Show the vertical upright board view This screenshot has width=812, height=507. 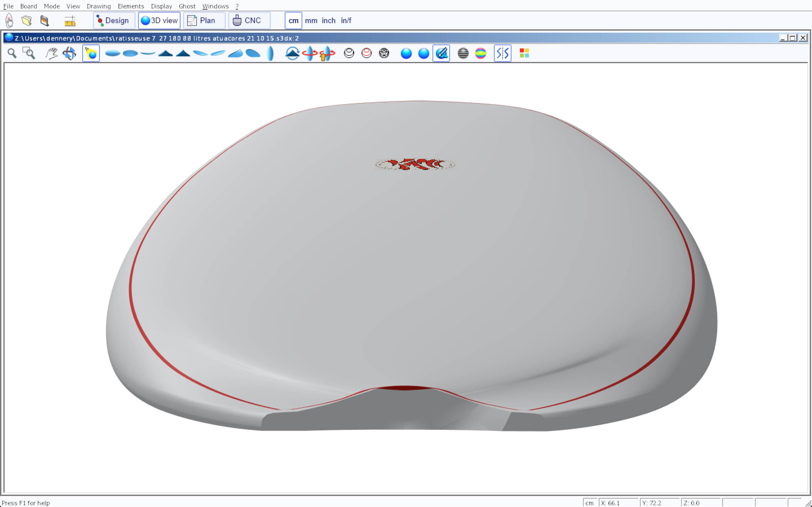270,53
